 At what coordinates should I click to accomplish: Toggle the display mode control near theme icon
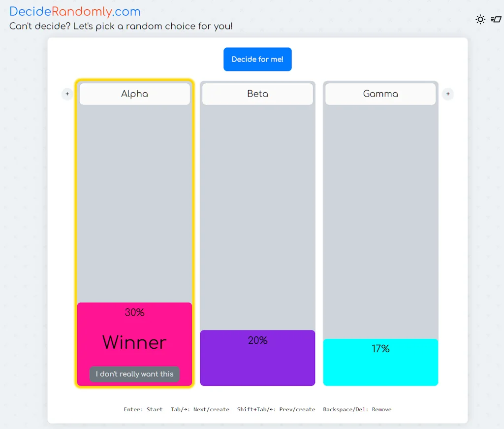point(496,19)
